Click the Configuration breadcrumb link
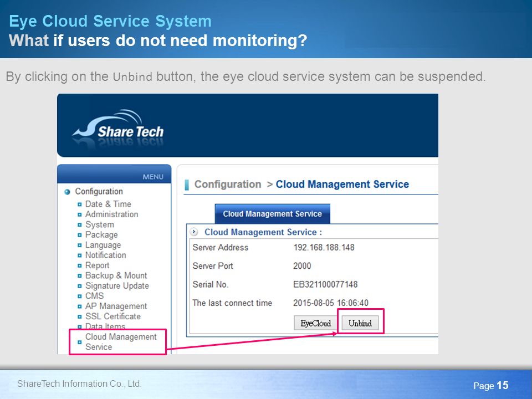This screenshot has height=399, width=532. [228, 184]
